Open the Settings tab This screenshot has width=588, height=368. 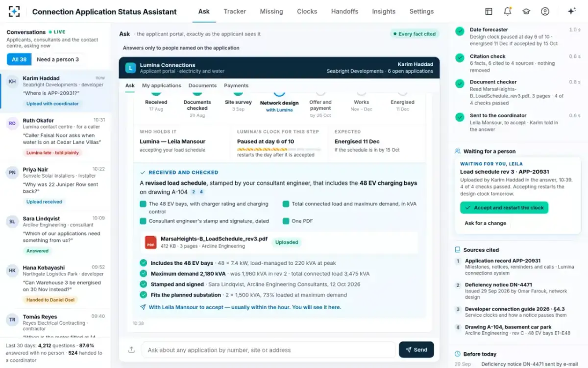click(421, 11)
